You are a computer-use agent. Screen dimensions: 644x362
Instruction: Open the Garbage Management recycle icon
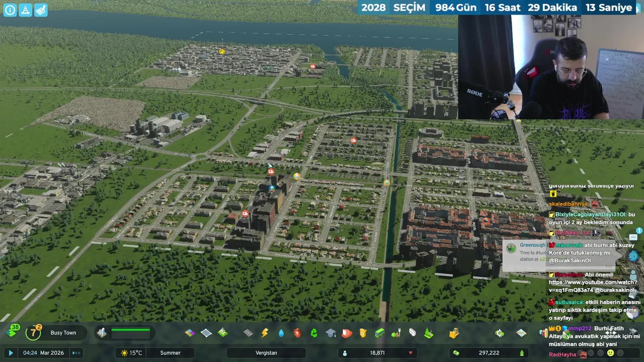point(314,333)
